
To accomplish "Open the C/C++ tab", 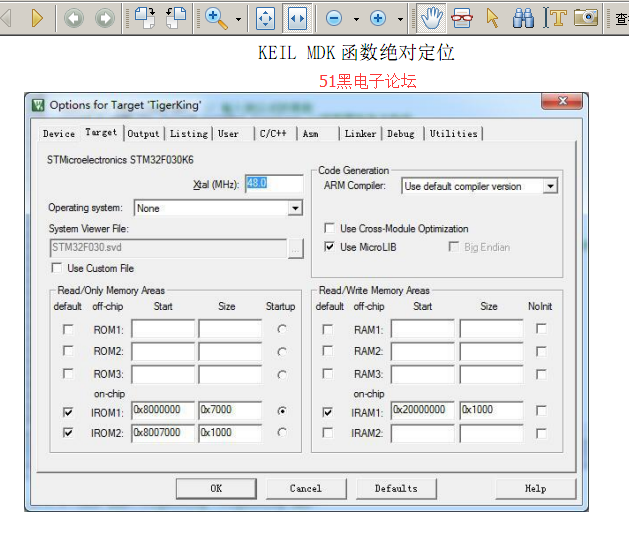I will tap(273, 134).
